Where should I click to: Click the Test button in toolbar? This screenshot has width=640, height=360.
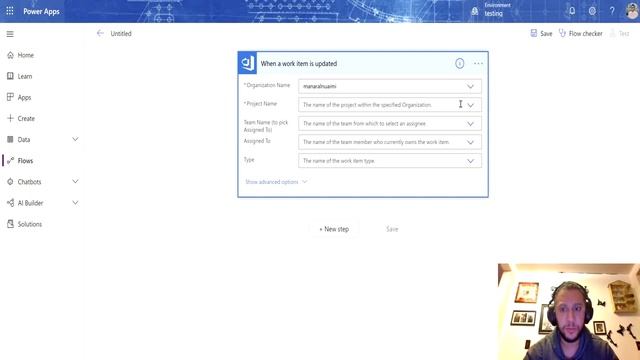coord(620,33)
